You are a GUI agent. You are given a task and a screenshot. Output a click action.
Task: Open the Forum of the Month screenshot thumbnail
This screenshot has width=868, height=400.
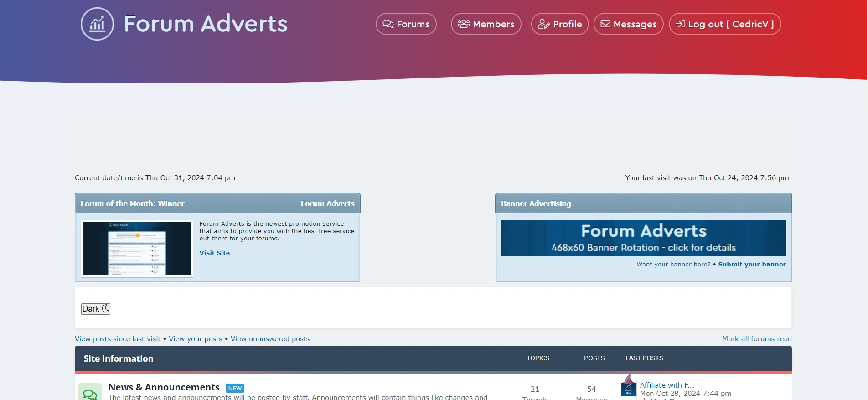click(137, 249)
